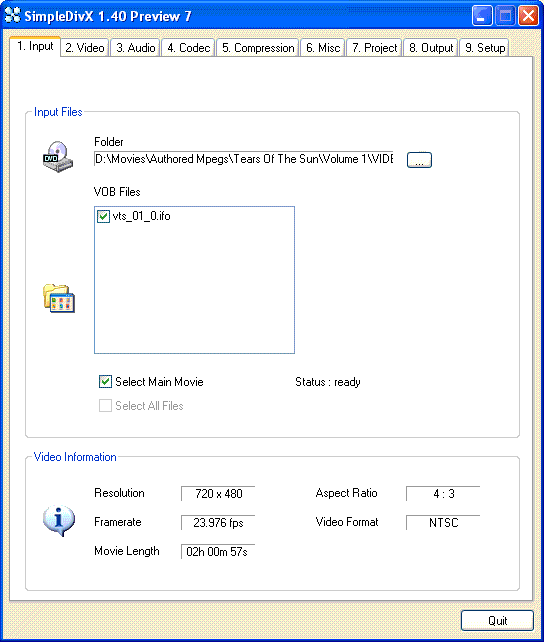
Task: Select the 6. Misc tab
Action: pos(323,48)
